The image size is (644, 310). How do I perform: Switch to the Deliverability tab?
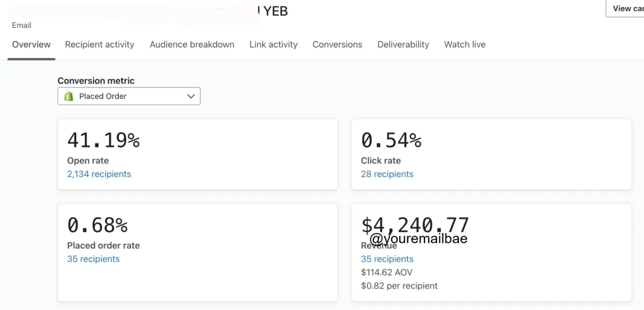click(403, 45)
